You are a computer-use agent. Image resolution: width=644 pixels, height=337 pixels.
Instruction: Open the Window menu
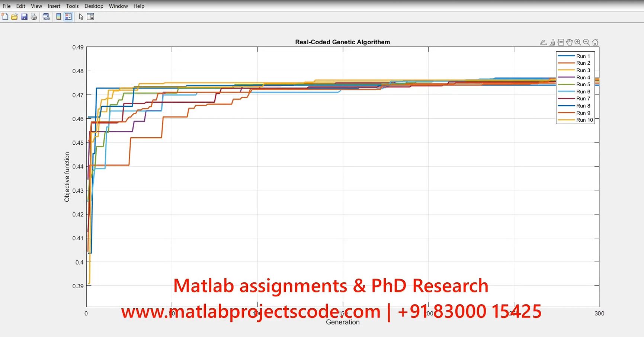tap(118, 6)
